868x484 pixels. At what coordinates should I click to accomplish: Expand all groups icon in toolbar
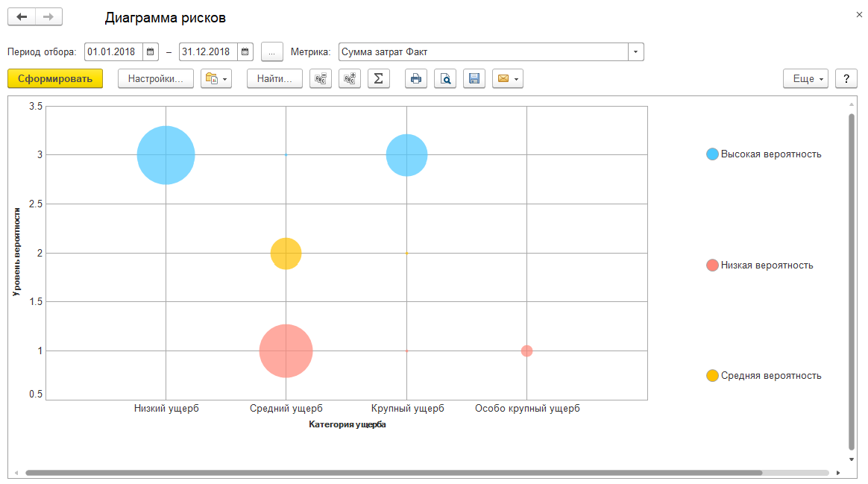tap(350, 78)
